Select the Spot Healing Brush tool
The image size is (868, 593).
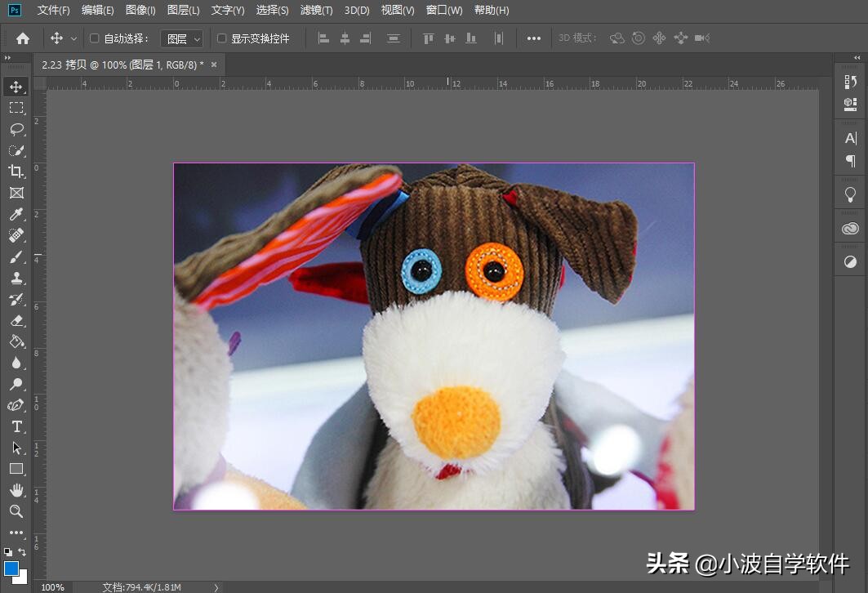16,235
